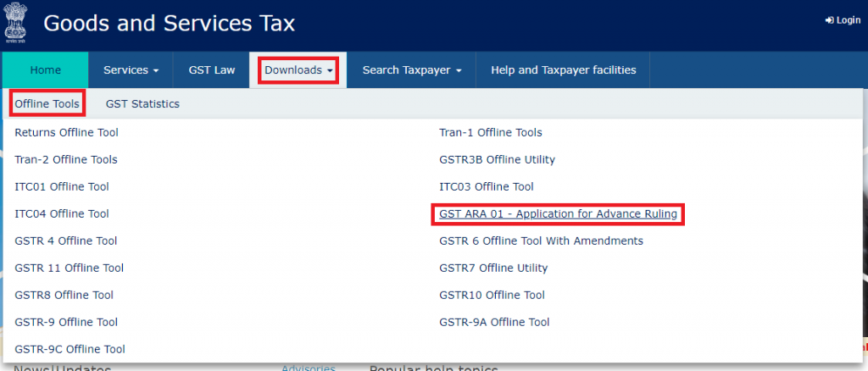Image resolution: width=868 pixels, height=371 pixels.
Task: Click the Login link
Action: pyautogui.click(x=843, y=20)
